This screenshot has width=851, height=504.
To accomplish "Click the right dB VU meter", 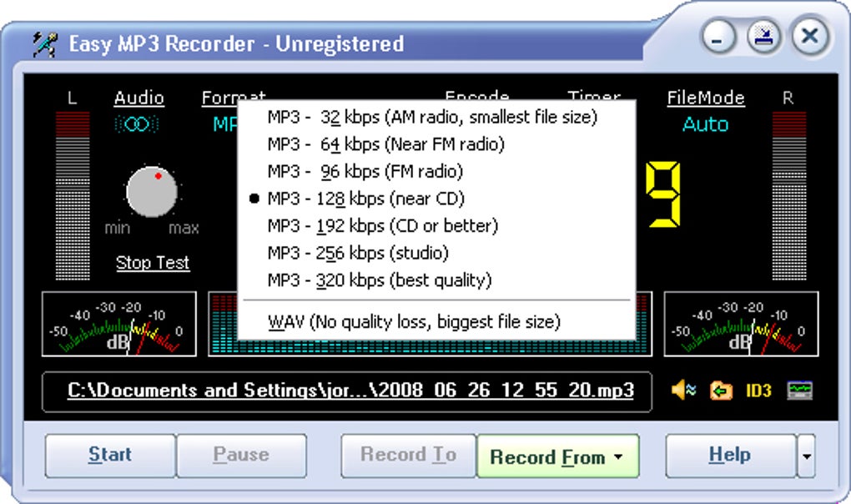I will (741, 324).
